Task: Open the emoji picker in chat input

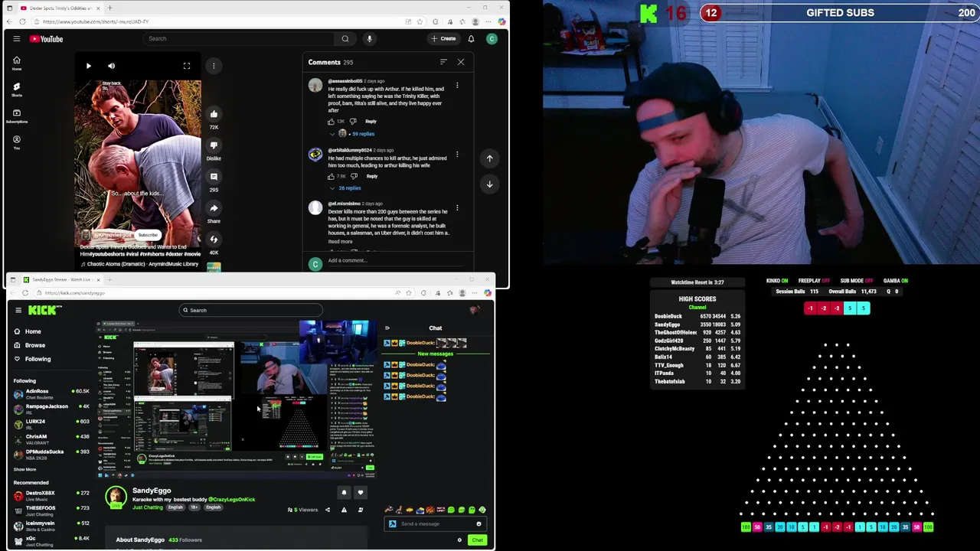Action: [x=479, y=524]
